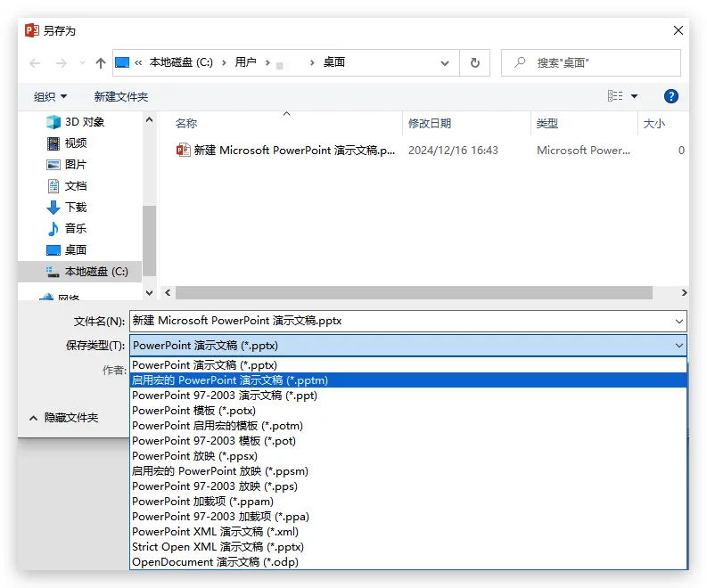
Task: Select the 3D 对象 folder in sidebar
Action: pyautogui.click(x=84, y=122)
